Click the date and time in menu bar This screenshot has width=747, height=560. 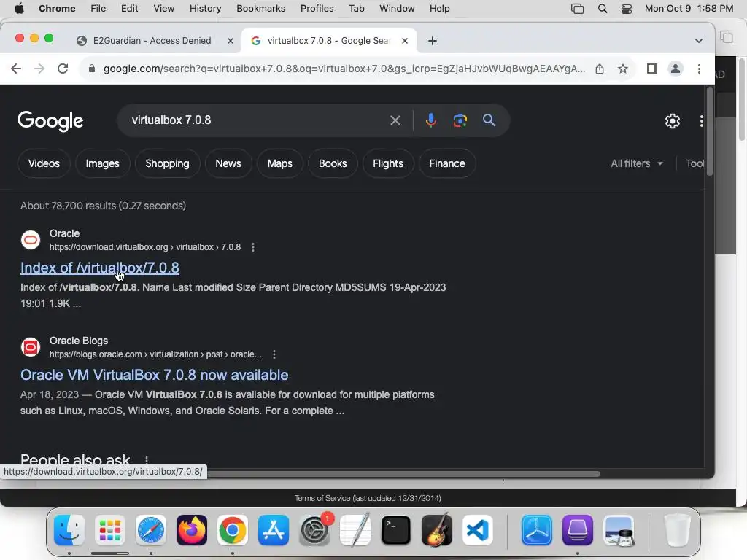click(689, 9)
